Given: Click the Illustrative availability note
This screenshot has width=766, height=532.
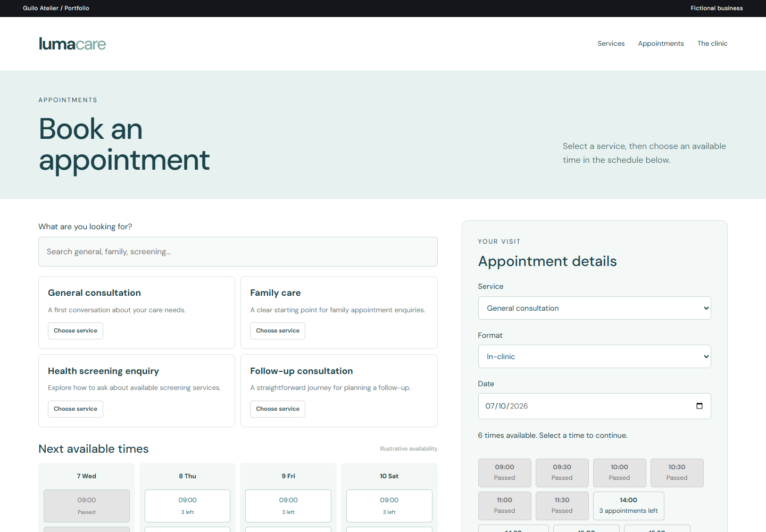Looking at the screenshot, I should [x=409, y=449].
